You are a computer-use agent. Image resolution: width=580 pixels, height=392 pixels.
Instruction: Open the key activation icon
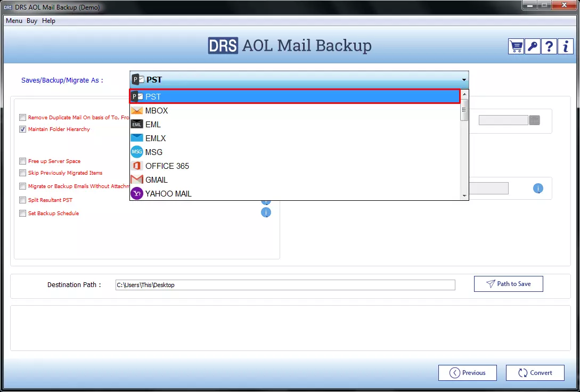click(x=532, y=46)
